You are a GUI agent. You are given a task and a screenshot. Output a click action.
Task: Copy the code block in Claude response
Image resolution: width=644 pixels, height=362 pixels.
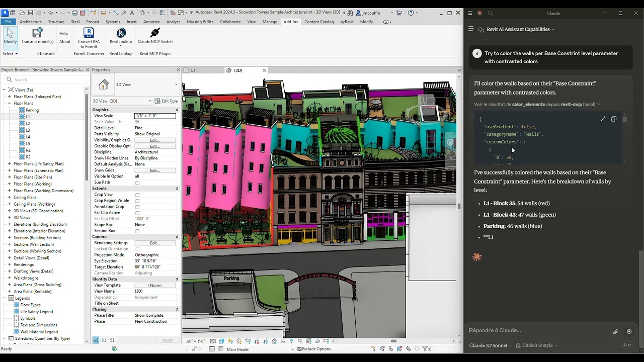pyautogui.click(x=614, y=119)
